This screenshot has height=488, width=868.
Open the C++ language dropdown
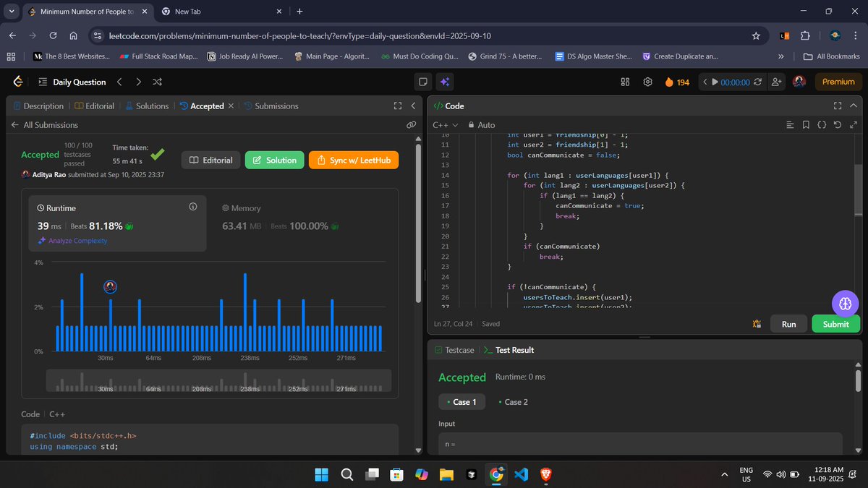(x=445, y=125)
